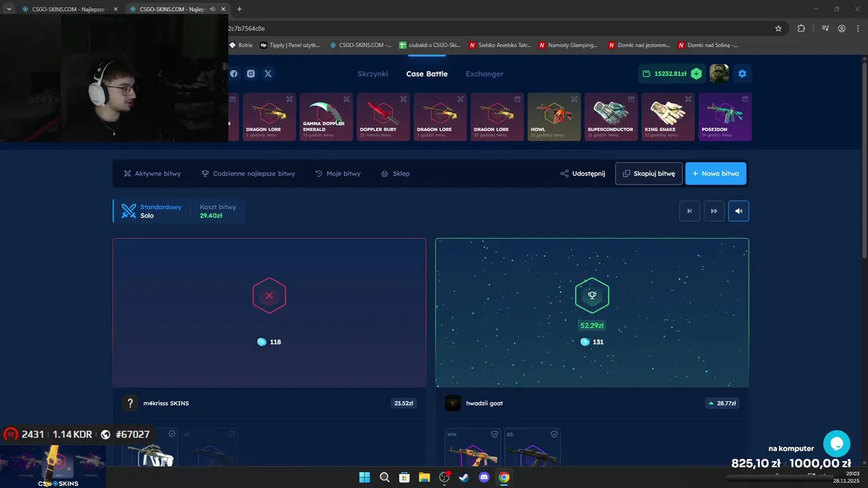Click the Skopiuj bitwę button
This screenshot has width=868, height=488.
point(649,174)
